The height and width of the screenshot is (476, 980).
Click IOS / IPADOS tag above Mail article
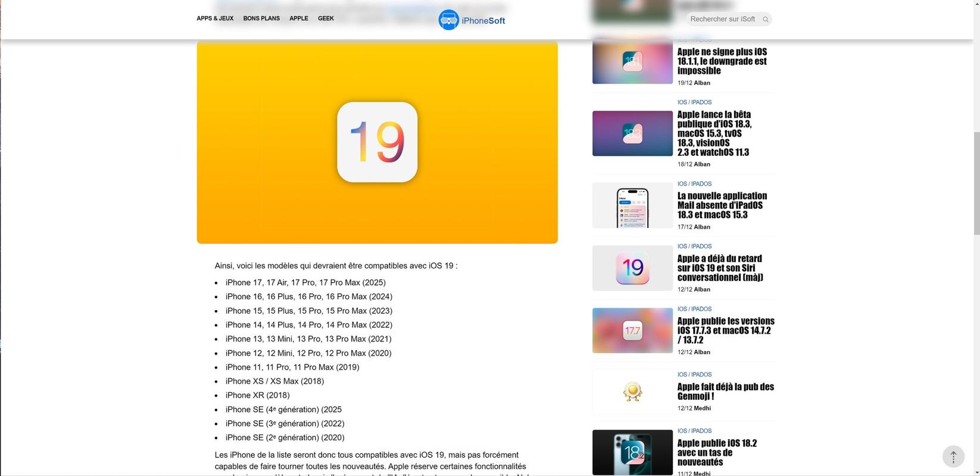[x=694, y=184]
